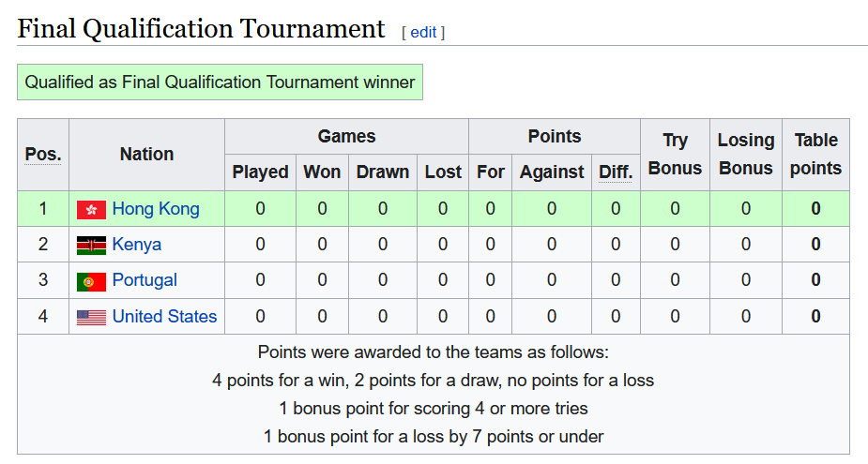Screen dimensions: 868x464
Task: Follow the United States team link
Action: (164, 316)
